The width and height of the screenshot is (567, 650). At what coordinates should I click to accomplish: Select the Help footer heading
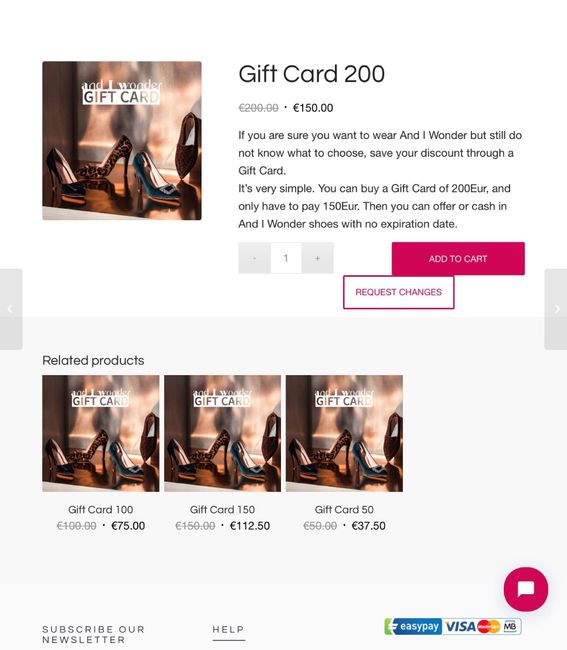[x=228, y=629]
